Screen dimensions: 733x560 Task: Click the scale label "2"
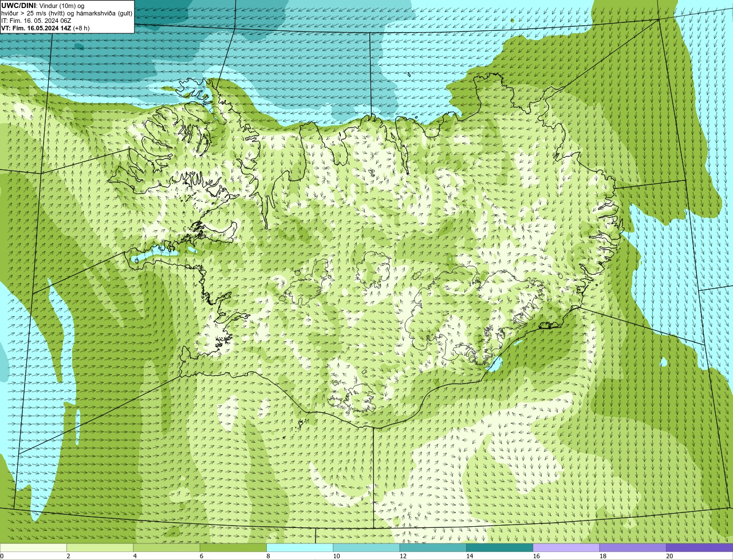click(x=68, y=556)
